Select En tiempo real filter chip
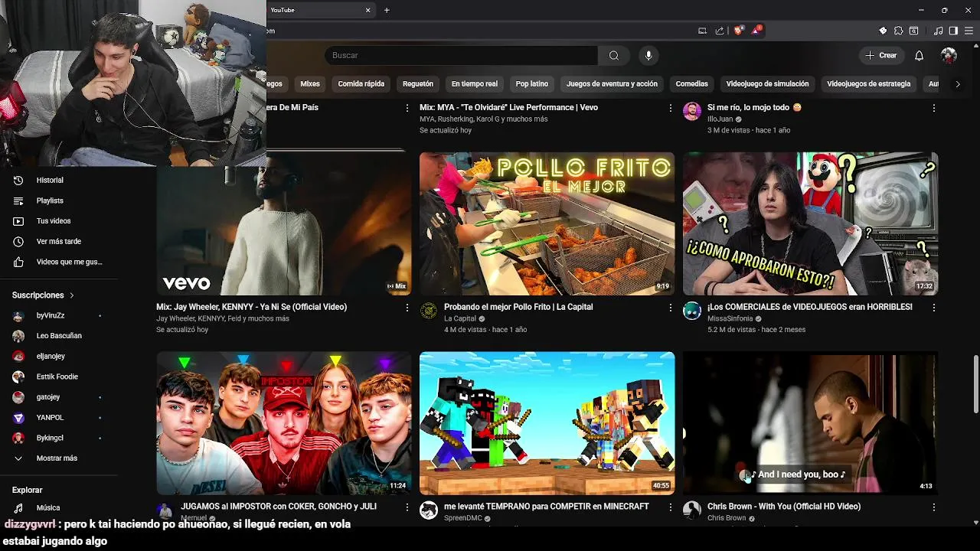The height and width of the screenshot is (551, 980). click(475, 84)
